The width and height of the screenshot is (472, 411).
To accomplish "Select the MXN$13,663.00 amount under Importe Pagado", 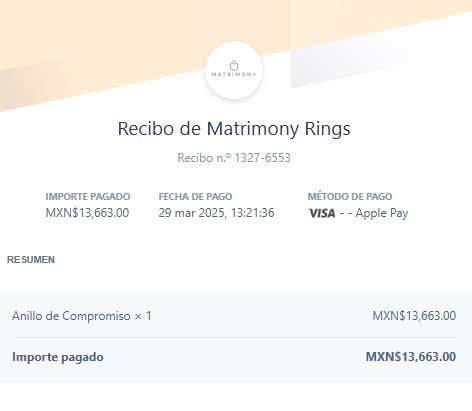I will pos(87,213).
